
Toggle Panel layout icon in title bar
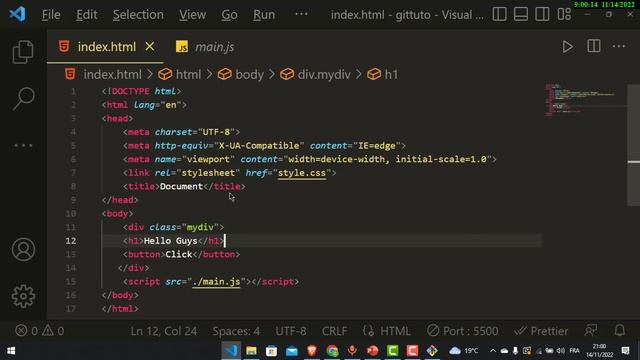521,14
